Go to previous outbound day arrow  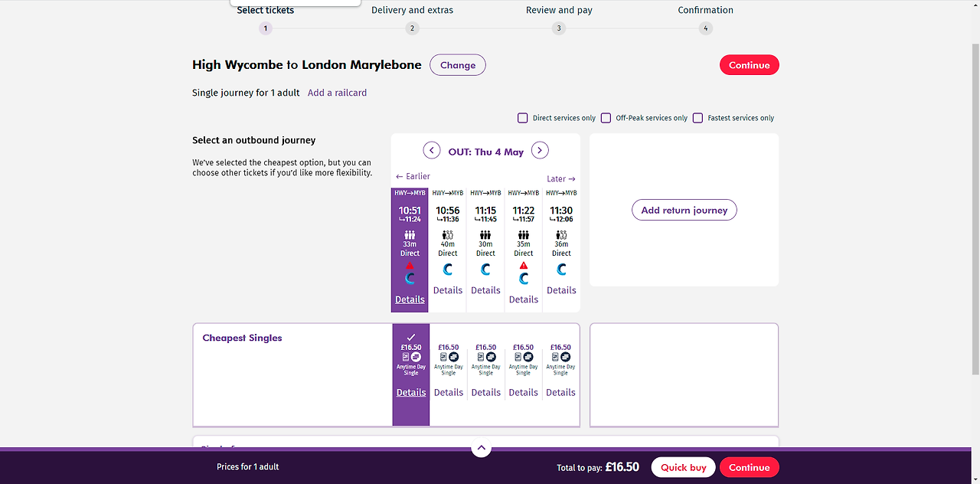432,151
